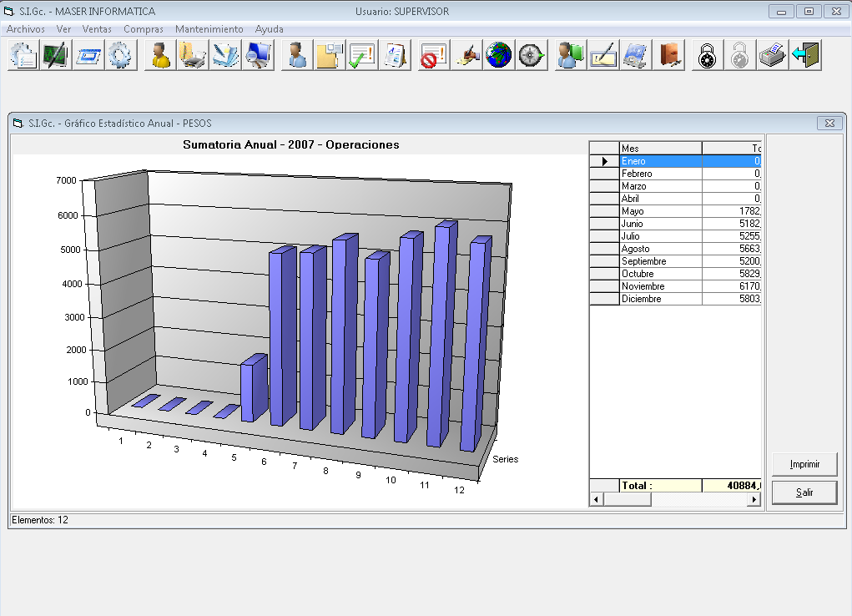Click the plain gear toolbar icon
852x616 pixels.
click(121, 55)
